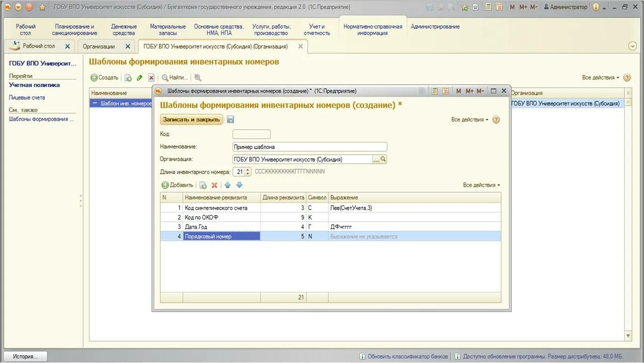Image resolution: width=644 pixels, height=363 pixels.
Task: Click M memory button in dialog title bar
Action: [x=459, y=91]
